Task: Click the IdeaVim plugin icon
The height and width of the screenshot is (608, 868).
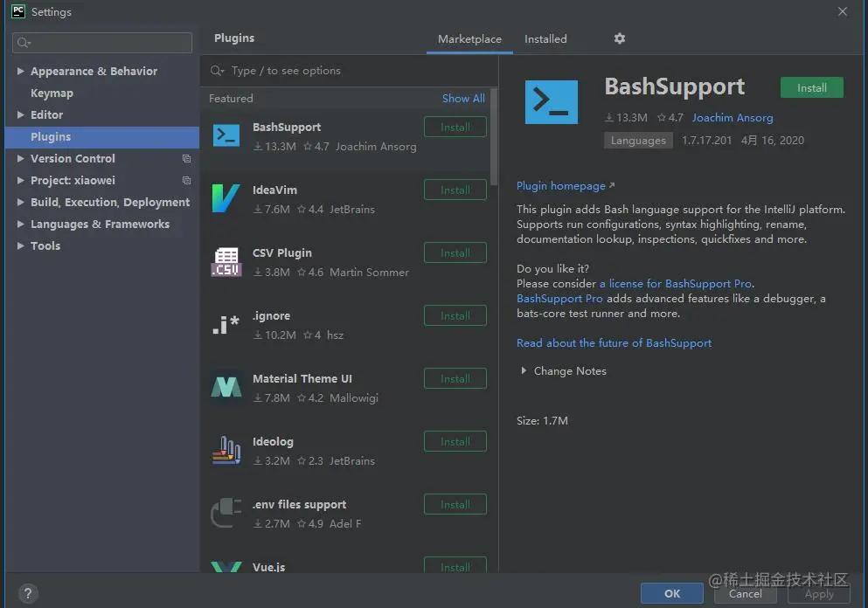Action: click(226, 198)
